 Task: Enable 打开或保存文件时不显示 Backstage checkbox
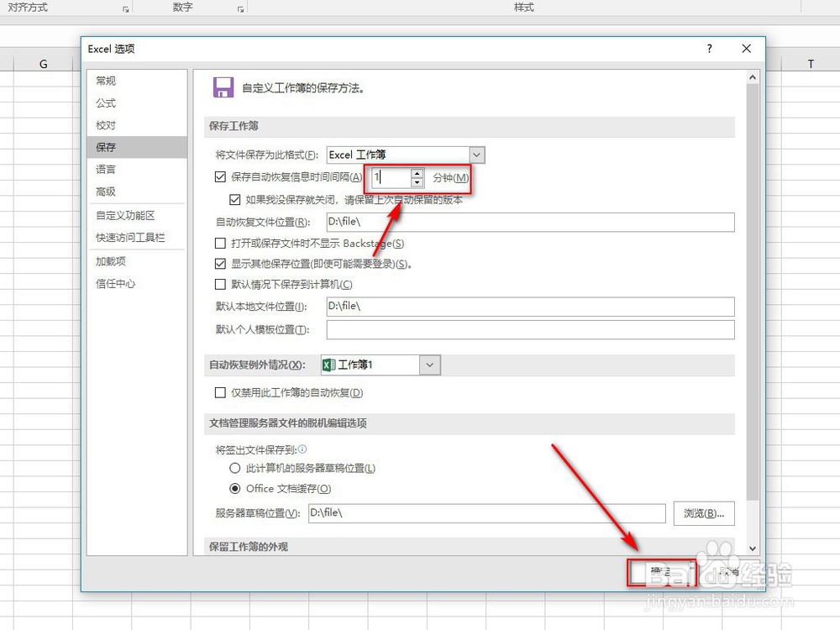[219, 244]
